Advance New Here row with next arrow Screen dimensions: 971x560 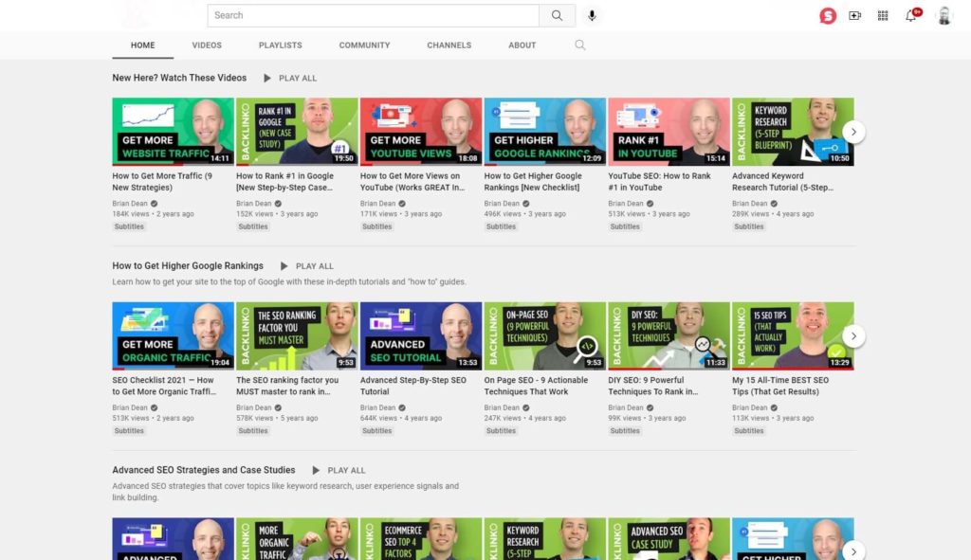(853, 132)
